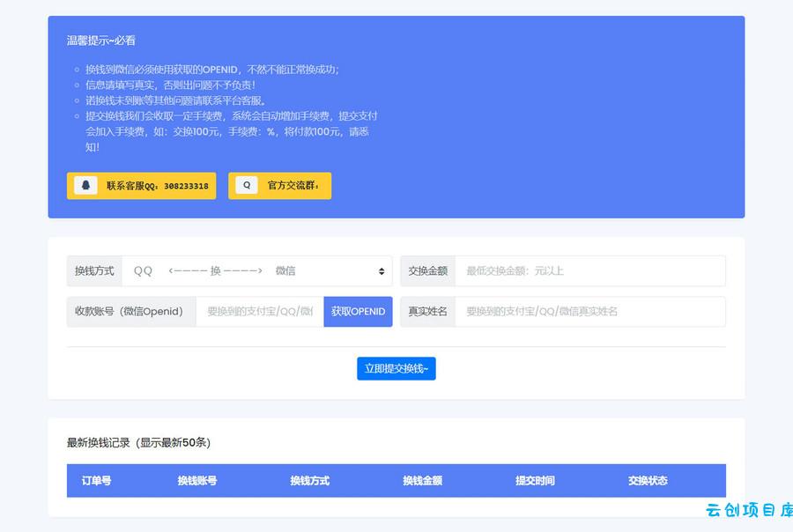The image size is (793, 532).
Task: Click the 提交时间 column header
Action: [535, 480]
